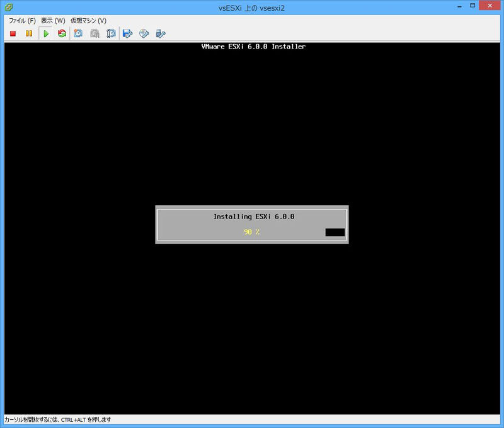This screenshot has height=428, width=504.
Task: Click the 90 % installation progress indicator
Action: click(251, 232)
